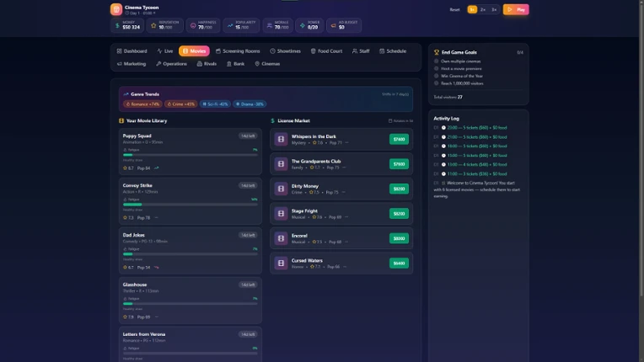Open the Schedule tab
This screenshot has height=362, width=644.
393,51
